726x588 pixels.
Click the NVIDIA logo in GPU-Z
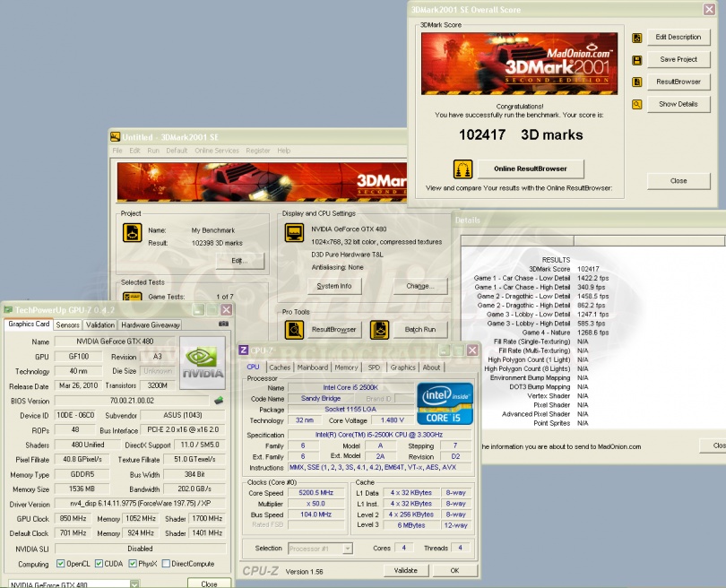pyautogui.click(x=203, y=363)
